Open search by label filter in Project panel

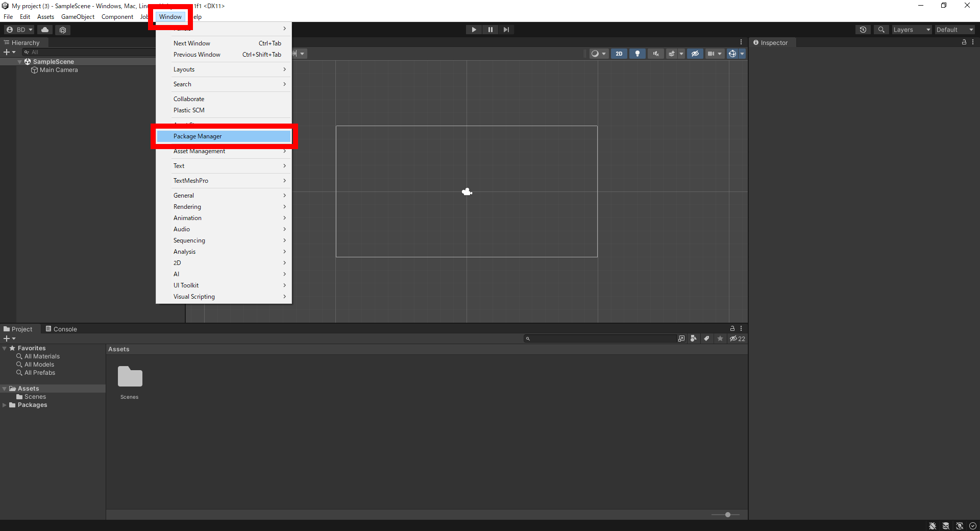click(706, 339)
